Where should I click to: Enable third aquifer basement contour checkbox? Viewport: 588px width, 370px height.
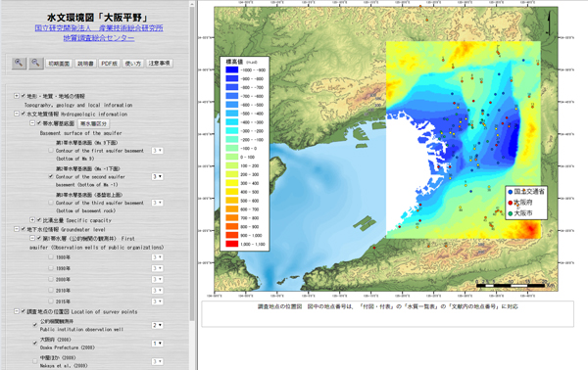[51, 203]
